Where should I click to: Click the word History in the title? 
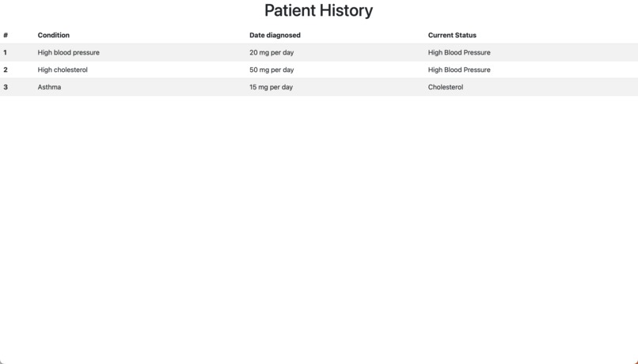tap(344, 10)
